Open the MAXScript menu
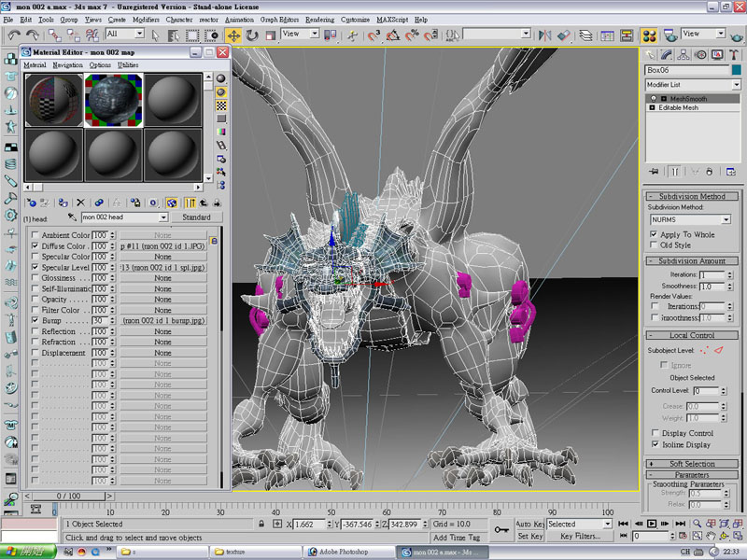The width and height of the screenshot is (747, 560). (392, 20)
